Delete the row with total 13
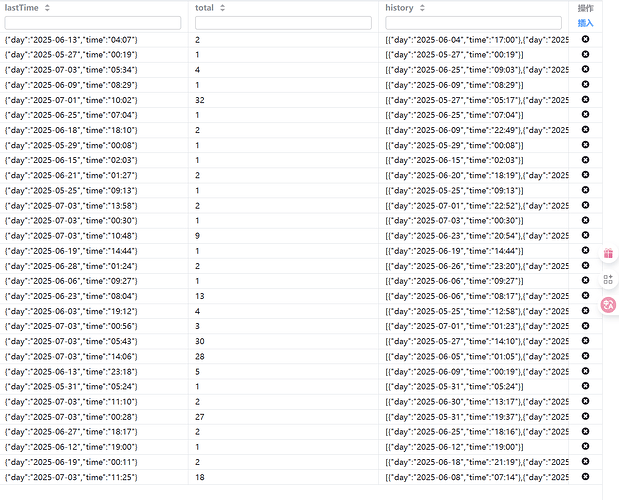619x500 pixels. click(x=585, y=296)
